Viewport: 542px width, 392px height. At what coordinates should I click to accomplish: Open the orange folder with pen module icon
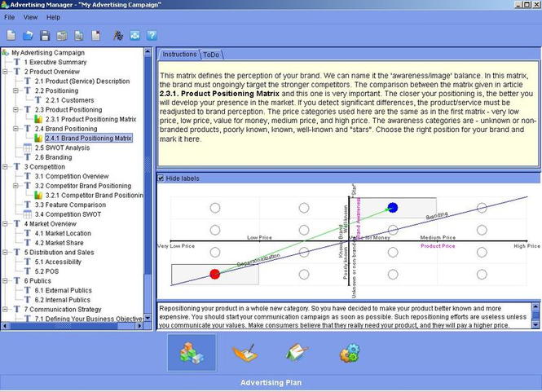coord(245,353)
